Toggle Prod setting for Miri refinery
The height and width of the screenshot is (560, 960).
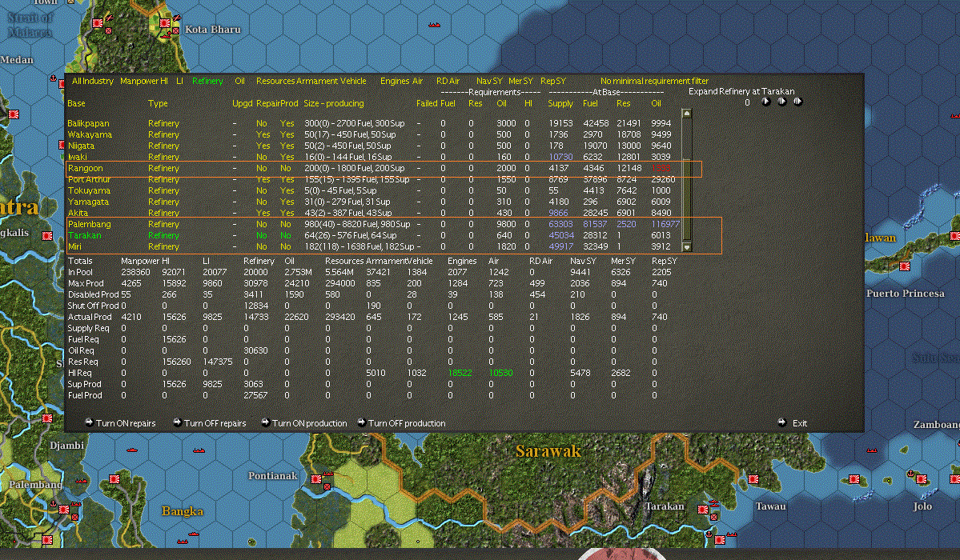285,246
